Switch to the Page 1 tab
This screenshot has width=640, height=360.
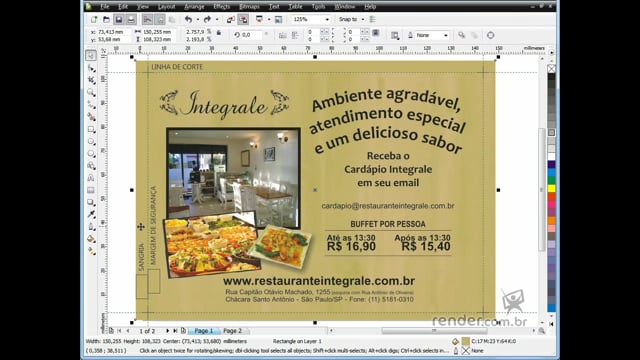(x=203, y=331)
